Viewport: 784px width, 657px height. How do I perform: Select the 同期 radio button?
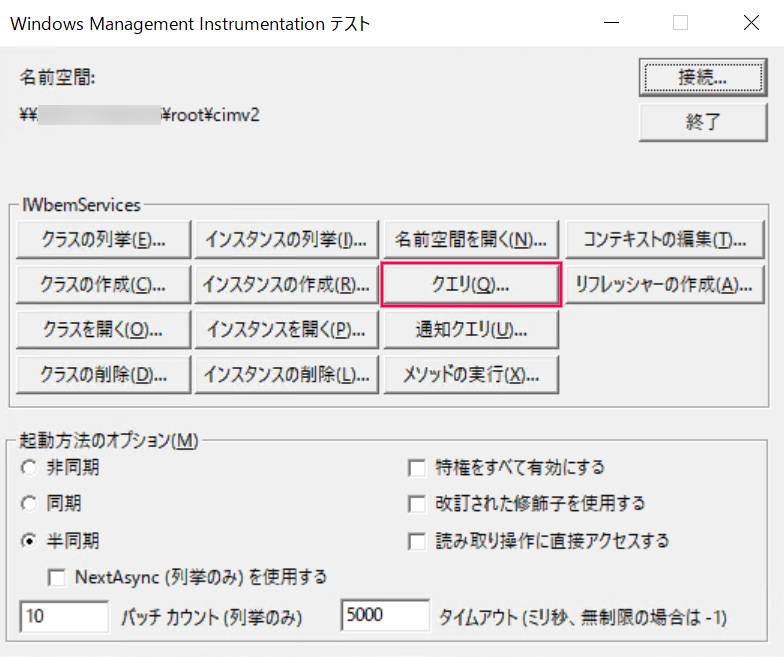[x=29, y=503]
